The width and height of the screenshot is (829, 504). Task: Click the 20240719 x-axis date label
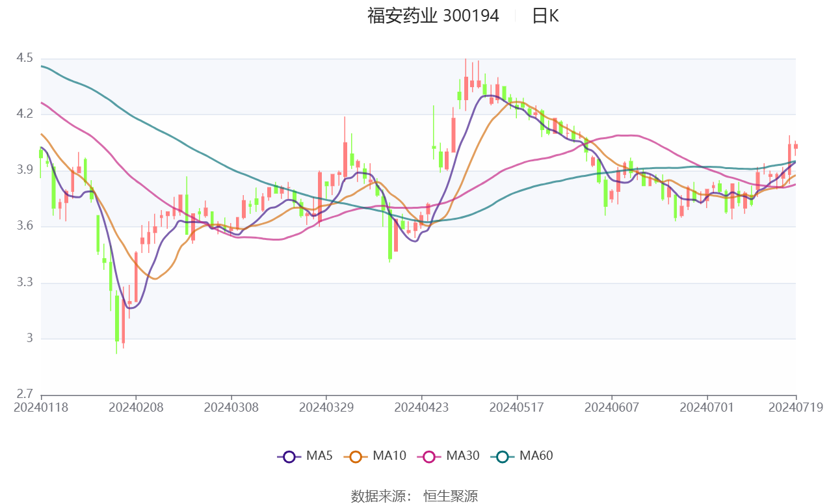(796, 408)
